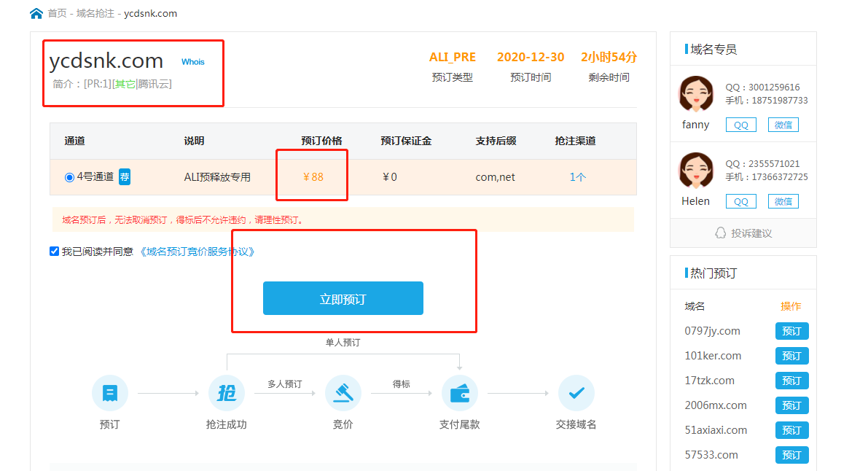Screen dimensions: 868x471
Task: Click the 支付尾款 wallet icon
Action: click(x=459, y=394)
